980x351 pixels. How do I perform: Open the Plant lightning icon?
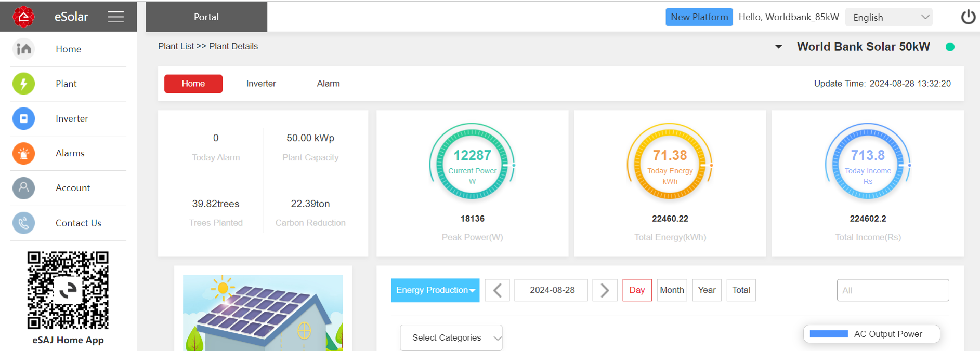coord(23,84)
